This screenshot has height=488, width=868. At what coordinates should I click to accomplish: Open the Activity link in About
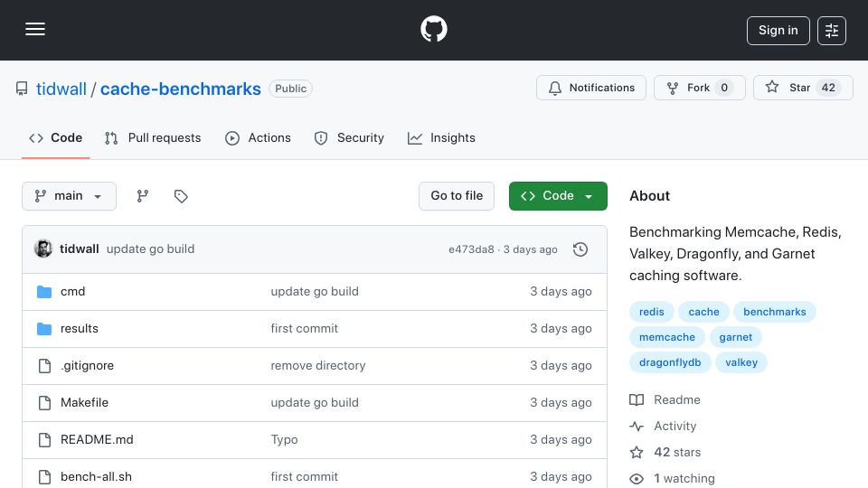[663, 426]
